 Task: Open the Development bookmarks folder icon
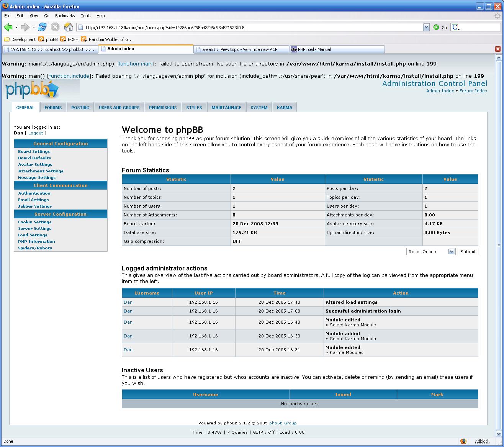(x=7, y=39)
